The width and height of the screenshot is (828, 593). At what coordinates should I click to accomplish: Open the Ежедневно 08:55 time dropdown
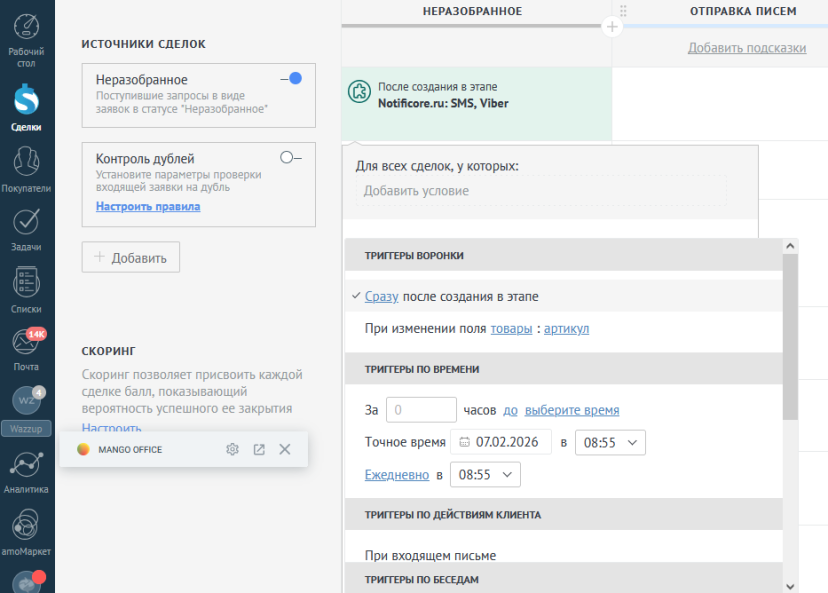click(x=485, y=475)
